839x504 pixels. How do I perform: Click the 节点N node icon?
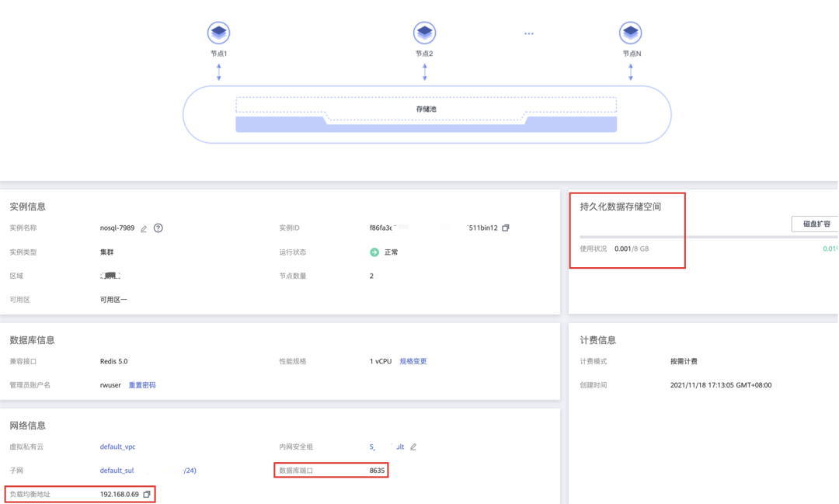coord(630,33)
